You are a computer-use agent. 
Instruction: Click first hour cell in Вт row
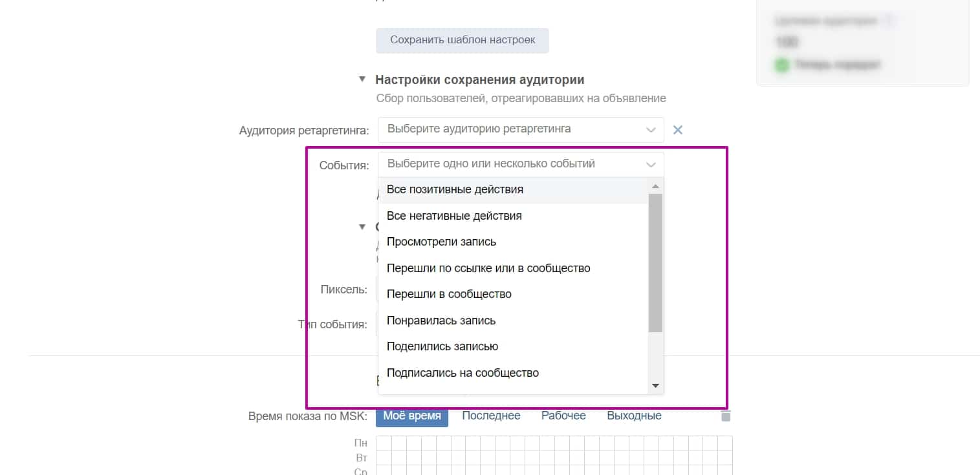384,458
